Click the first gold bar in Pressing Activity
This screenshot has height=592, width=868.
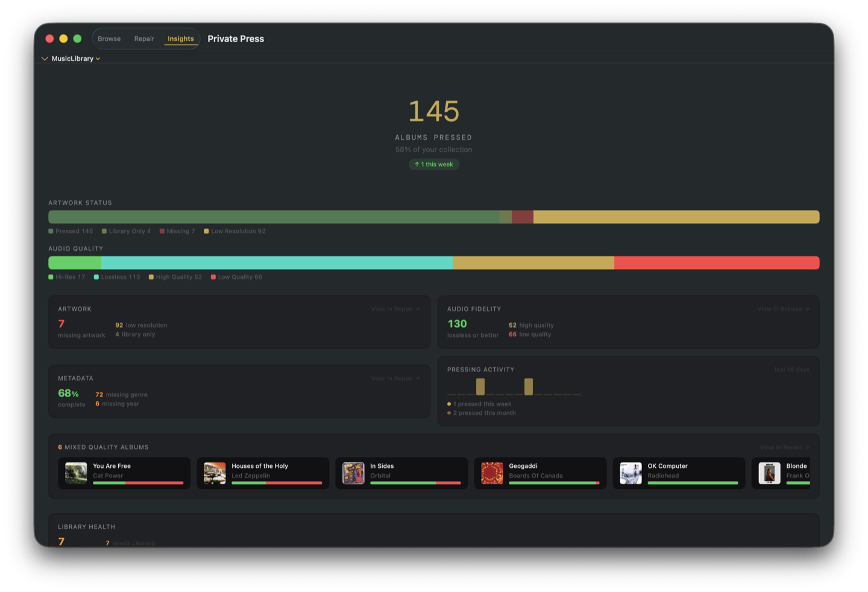480,386
